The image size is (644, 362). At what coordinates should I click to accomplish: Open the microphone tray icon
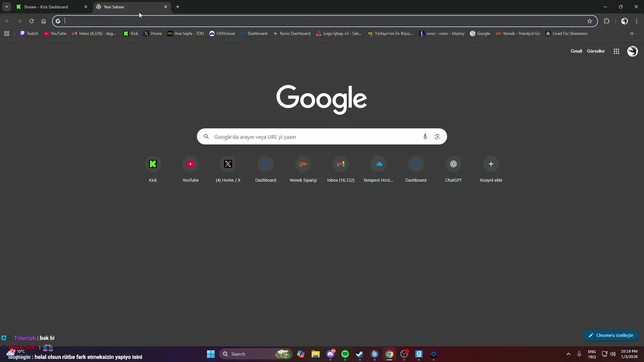[x=580, y=354]
